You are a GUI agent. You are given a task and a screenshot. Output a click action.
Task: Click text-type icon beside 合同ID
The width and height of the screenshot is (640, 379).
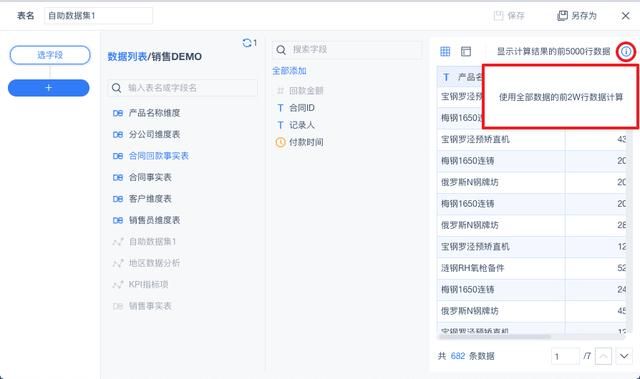(280, 108)
